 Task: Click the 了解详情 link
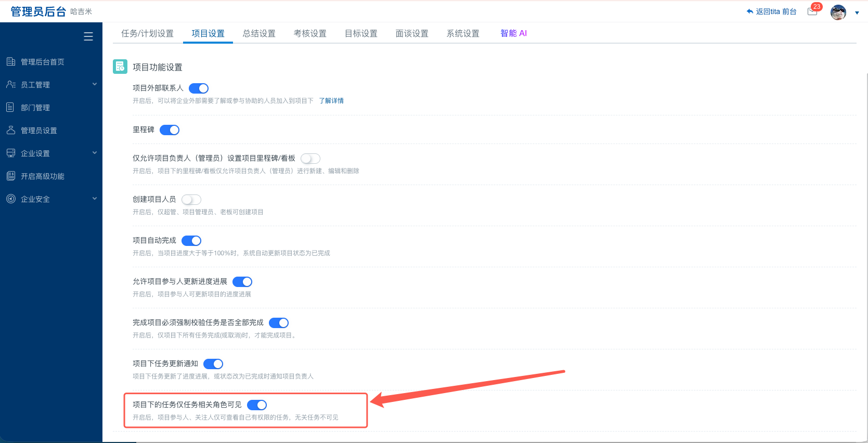(x=331, y=101)
